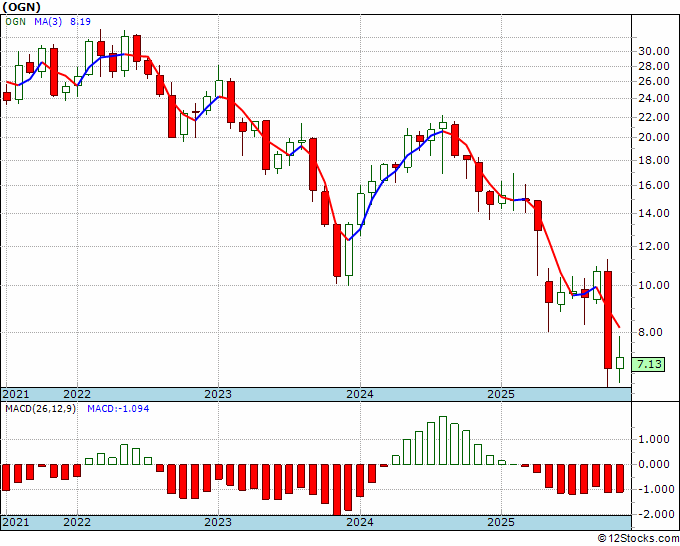Click the 28.00 price axis label
Viewport: 680px width, 546px height.
654,66
